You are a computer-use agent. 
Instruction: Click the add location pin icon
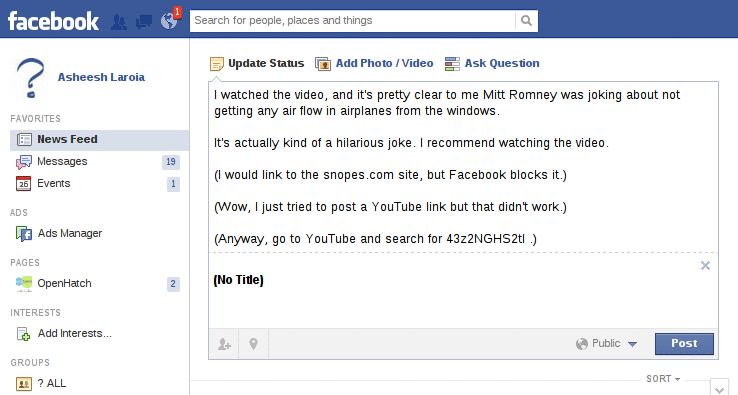pyautogui.click(x=253, y=344)
